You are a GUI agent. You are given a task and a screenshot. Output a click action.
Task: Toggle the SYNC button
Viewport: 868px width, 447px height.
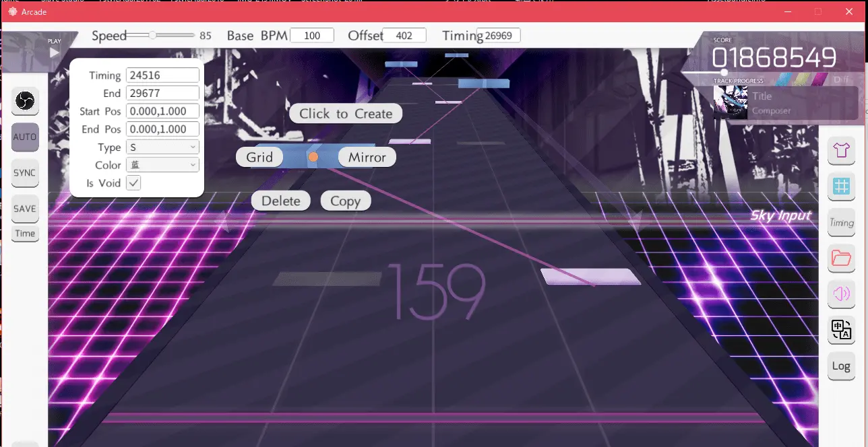point(25,173)
